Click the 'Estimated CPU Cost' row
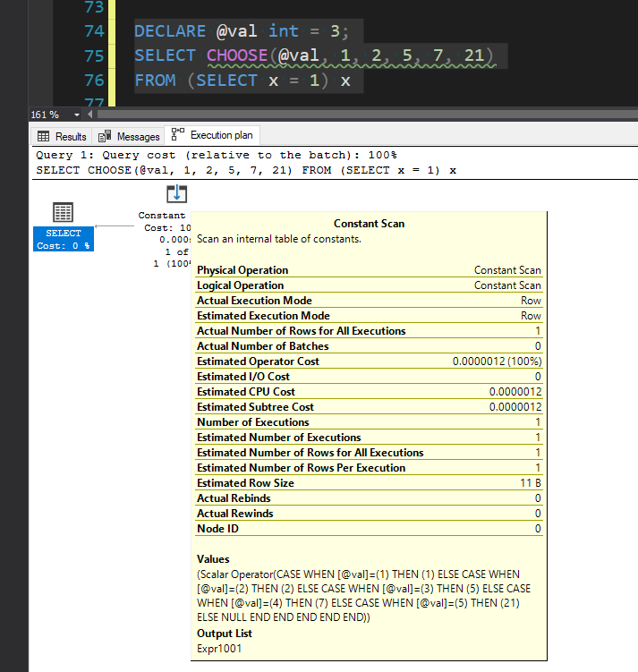Image resolution: width=638 pixels, height=672 pixels. (369, 392)
